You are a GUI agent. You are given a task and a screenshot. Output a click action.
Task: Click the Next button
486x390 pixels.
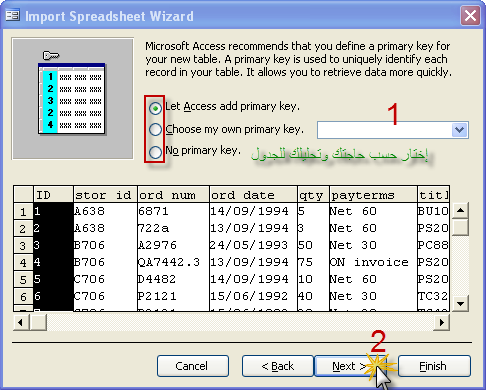348,366
